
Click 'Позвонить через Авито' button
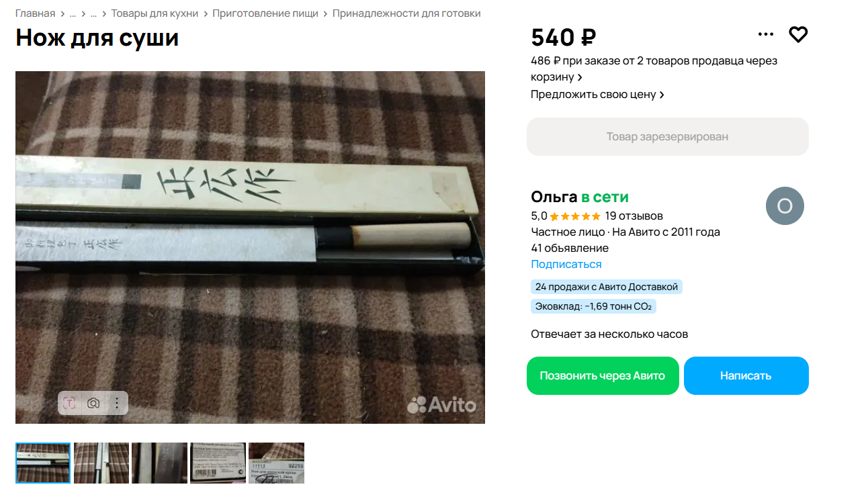click(603, 375)
